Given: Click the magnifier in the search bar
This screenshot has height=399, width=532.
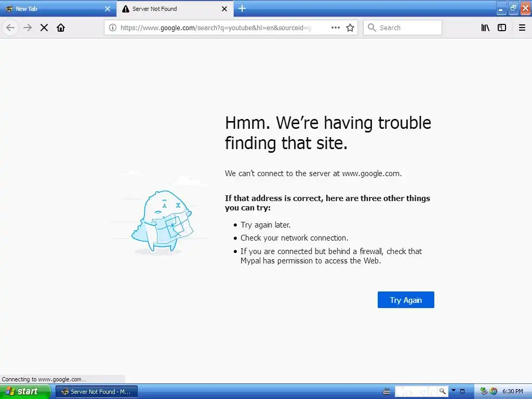Looking at the screenshot, I should 372,28.
